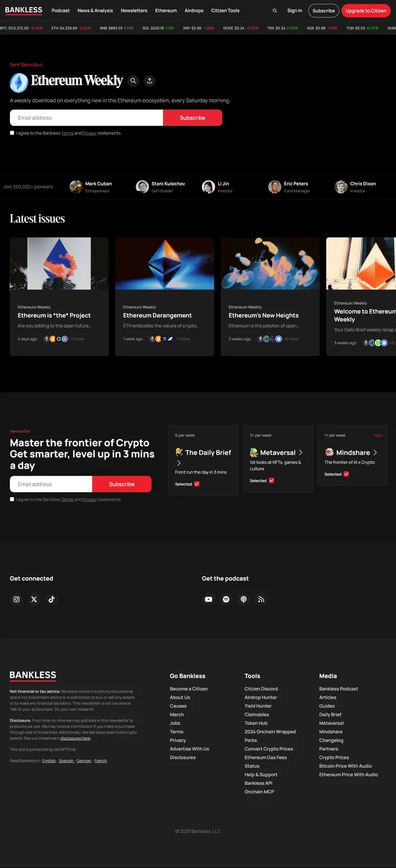Click the Sign In link

tap(294, 10)
